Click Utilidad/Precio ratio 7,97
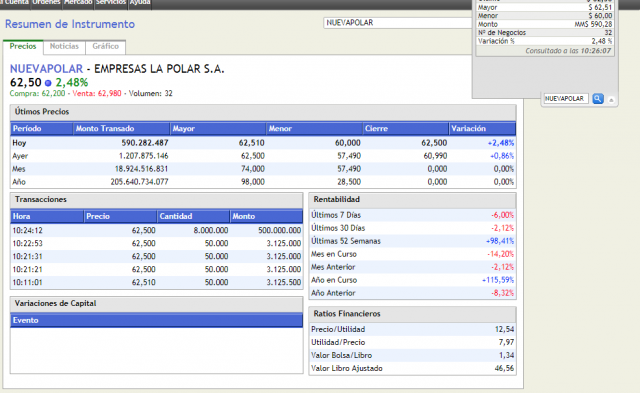 pyautogui.click(x=506, y=342)
